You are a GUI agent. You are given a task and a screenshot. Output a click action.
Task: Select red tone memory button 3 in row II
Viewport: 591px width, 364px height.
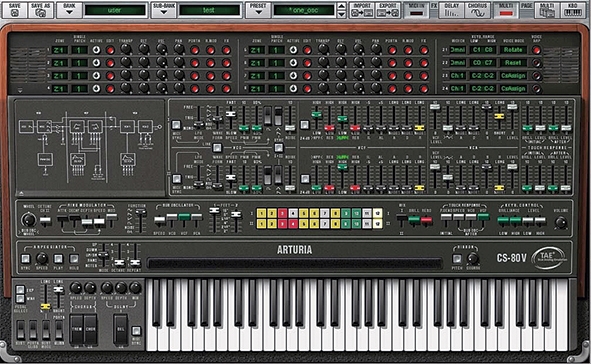282,224
